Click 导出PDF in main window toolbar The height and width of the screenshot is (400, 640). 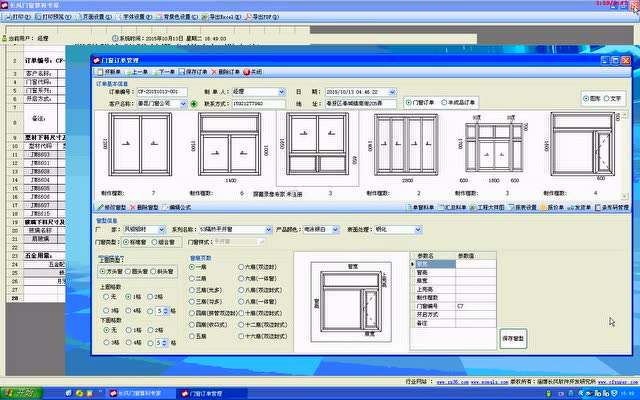tap(262, 17)
